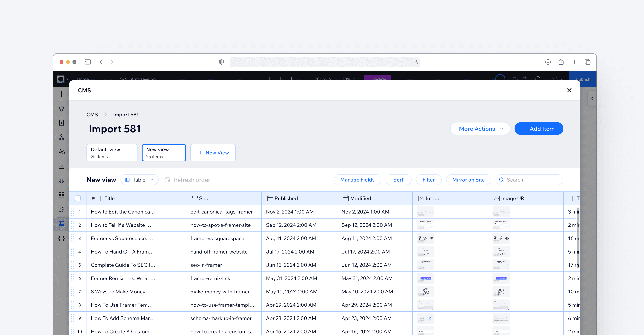Create a view with + New View
The image size is (644, 335).
213,153
